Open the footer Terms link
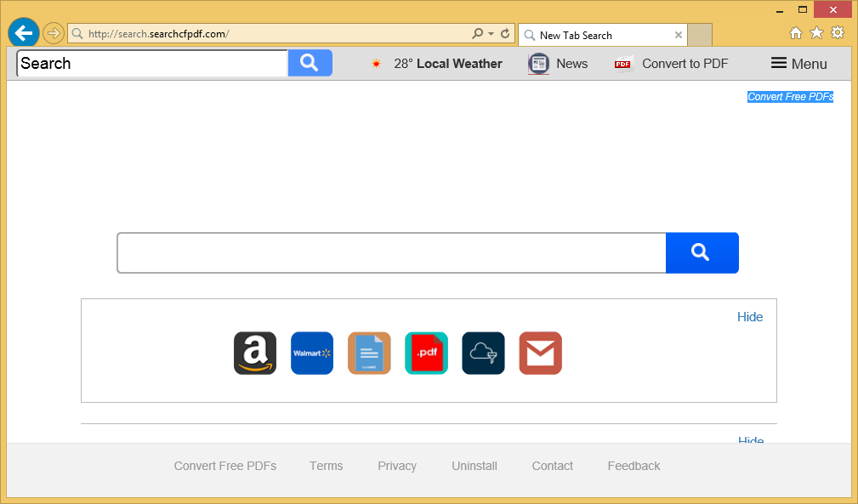This screenshot has height=504, width=858. click(327, 466)
